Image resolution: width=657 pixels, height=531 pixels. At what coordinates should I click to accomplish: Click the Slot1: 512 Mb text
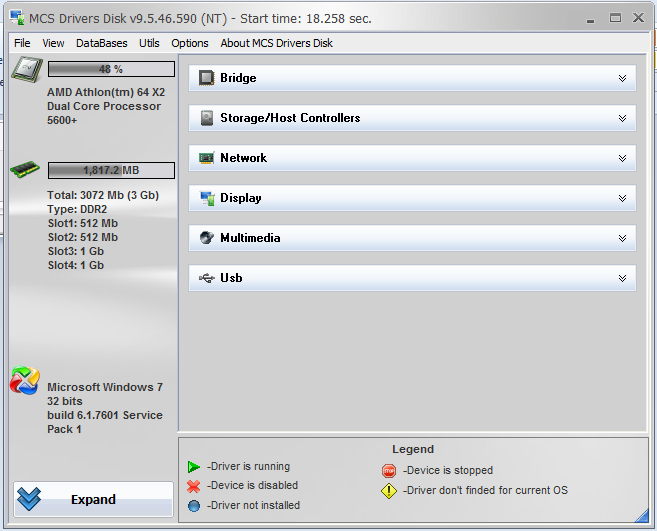click(x=83, y=223)
